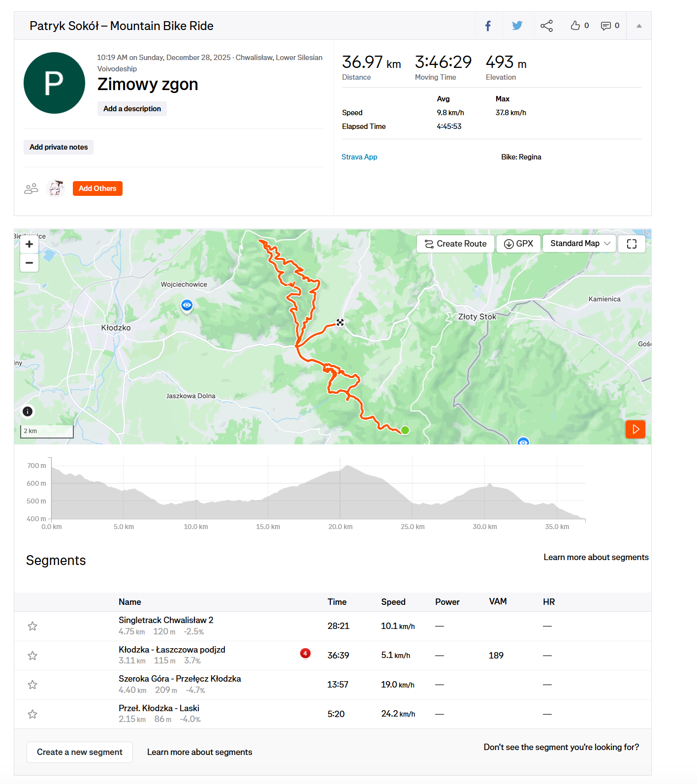Collapse the activity header with arrow
697x784 pixels.
639,26
